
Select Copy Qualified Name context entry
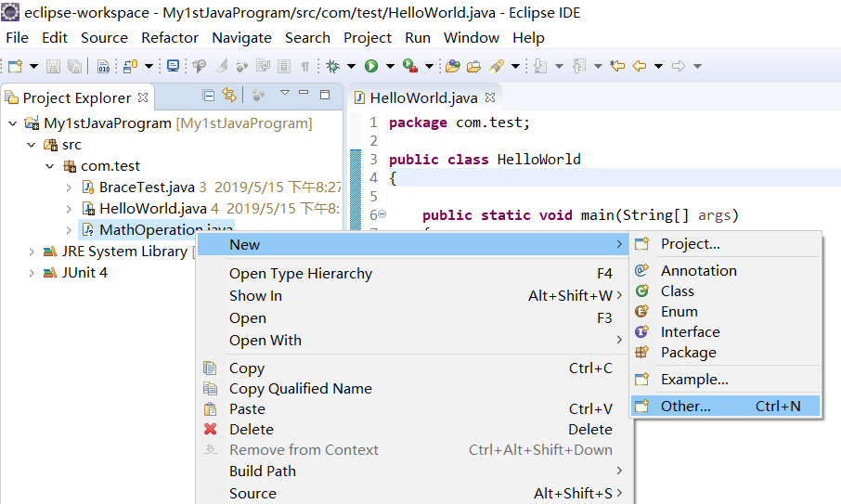click(411, 388)
